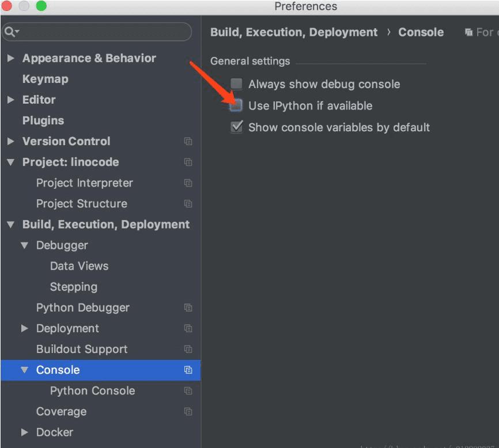Viewport: 499px width, 448px height.
Task: Select Plugins in the settings list
Action: 43,120
